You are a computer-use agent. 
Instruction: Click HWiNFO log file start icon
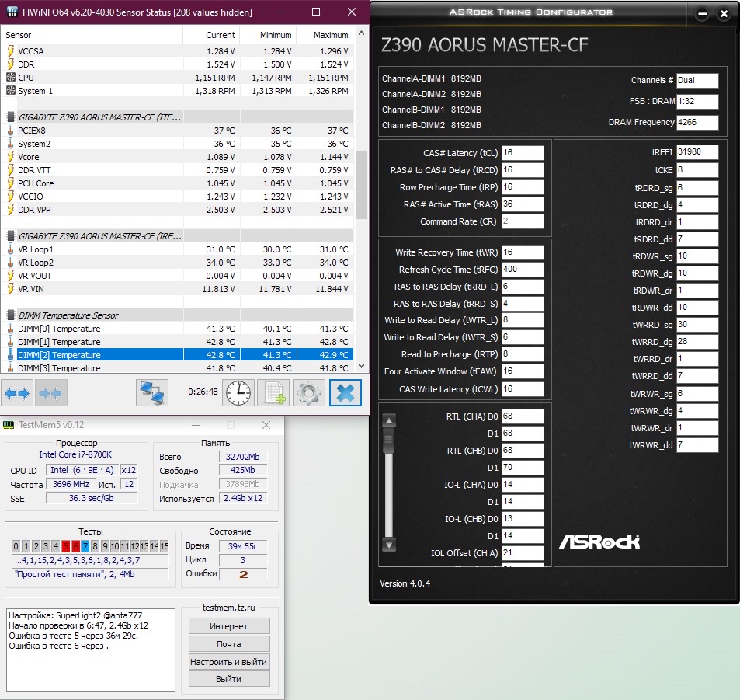(274, 392)
